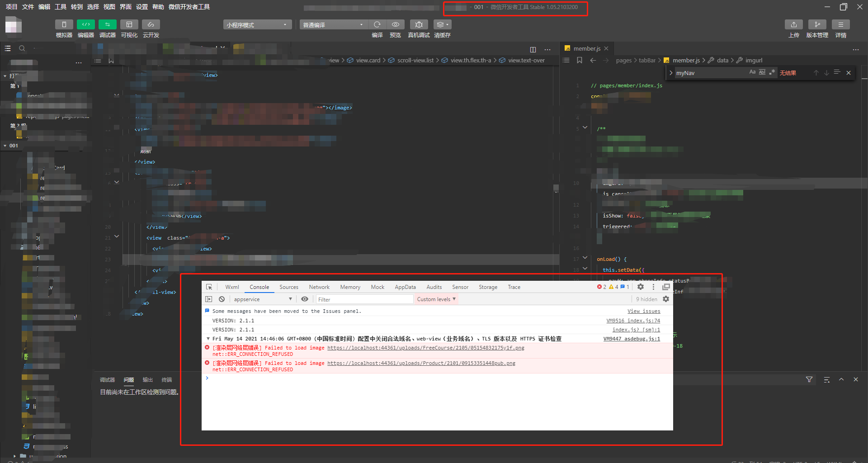Toggle match case in find widget
The height and width of the screenshot is (463, 868).
click(752, 72)
